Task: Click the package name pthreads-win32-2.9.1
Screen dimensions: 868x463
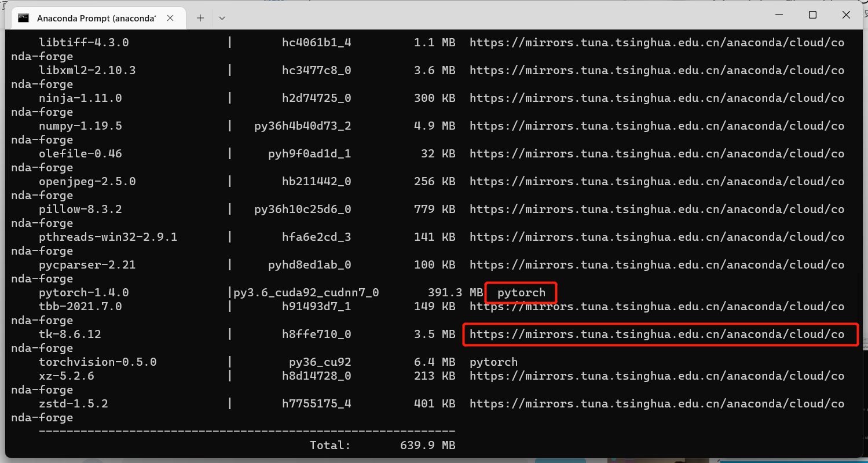Action: 108,237
